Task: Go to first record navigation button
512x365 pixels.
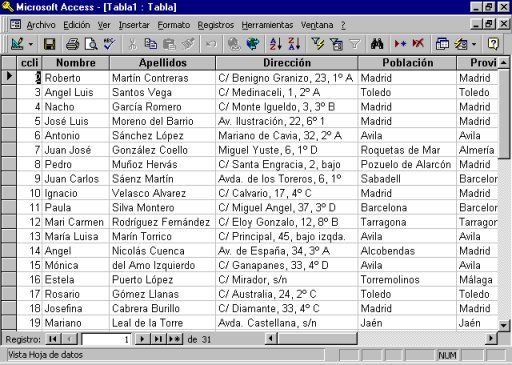Action: pyautogui.click(x=53, y=339)
